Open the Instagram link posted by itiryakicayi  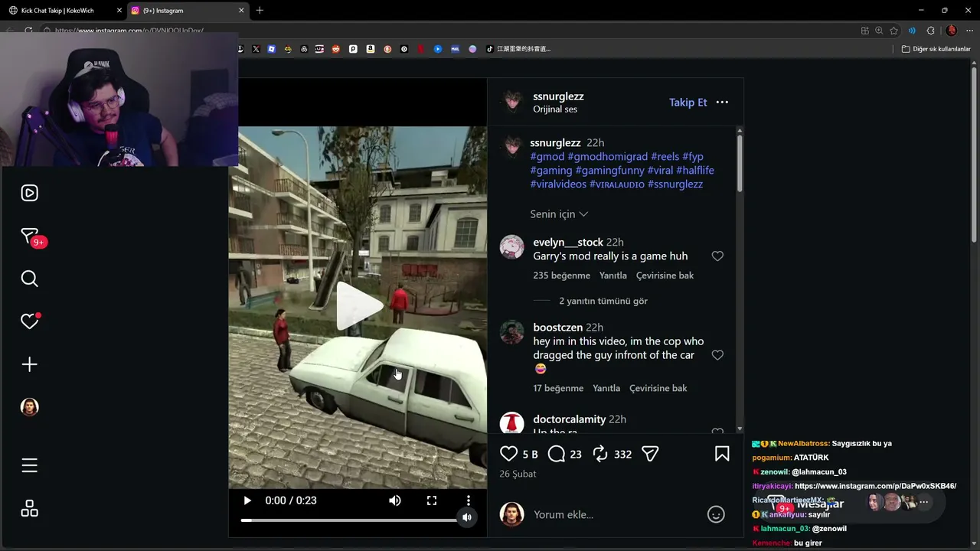[875, 486]
